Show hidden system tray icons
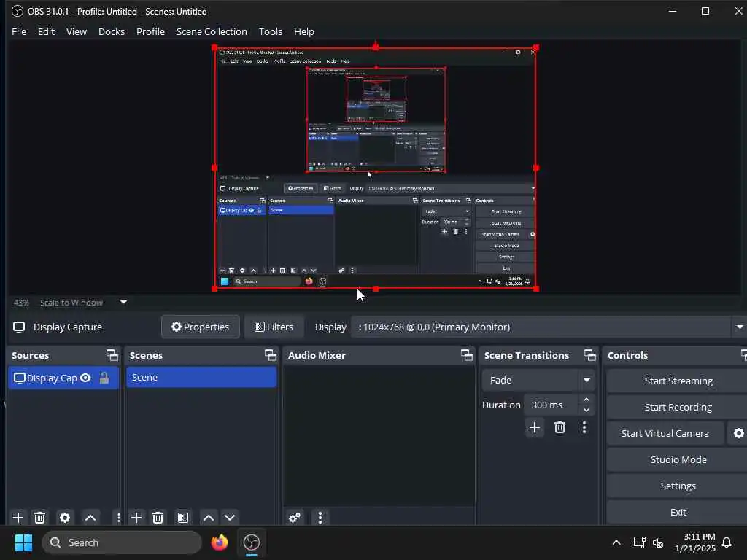 click(x=616, y=542)
